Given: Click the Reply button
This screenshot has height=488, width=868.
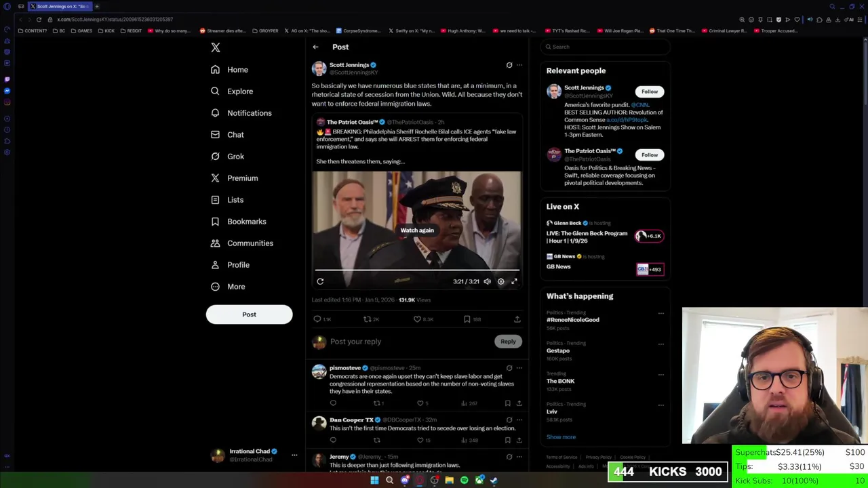Looking at the screenshot, I should coord(508,342).
